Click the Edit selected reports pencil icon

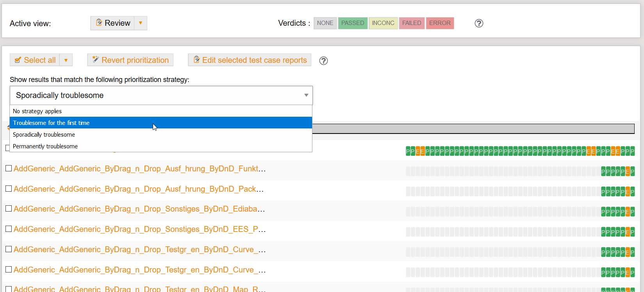(196, 60)
